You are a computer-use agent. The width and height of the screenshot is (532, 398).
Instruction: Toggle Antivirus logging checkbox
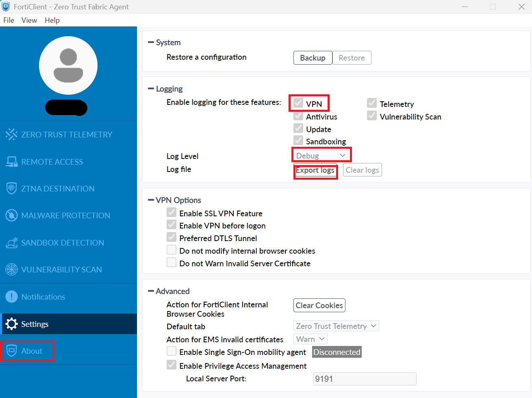298,116
